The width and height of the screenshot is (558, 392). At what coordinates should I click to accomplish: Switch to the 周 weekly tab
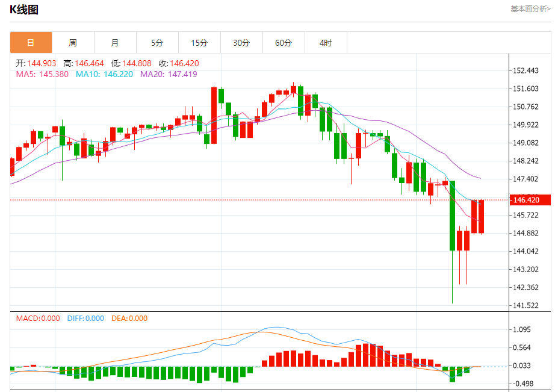coord(73,43)
